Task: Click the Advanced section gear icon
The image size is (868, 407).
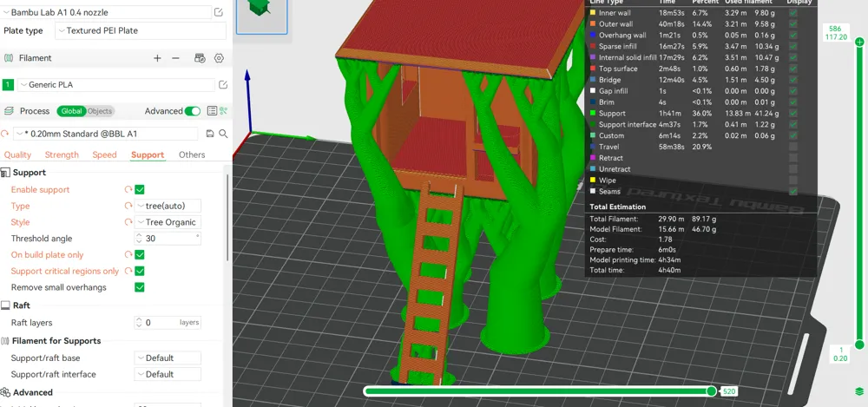Action: tap(5, 392)
